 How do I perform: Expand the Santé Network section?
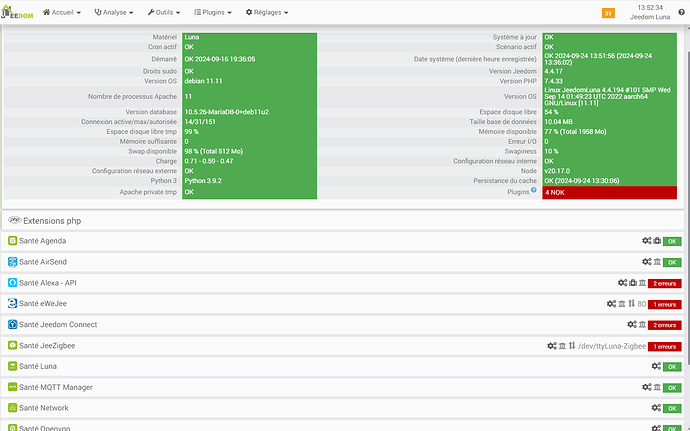point(342,408)
